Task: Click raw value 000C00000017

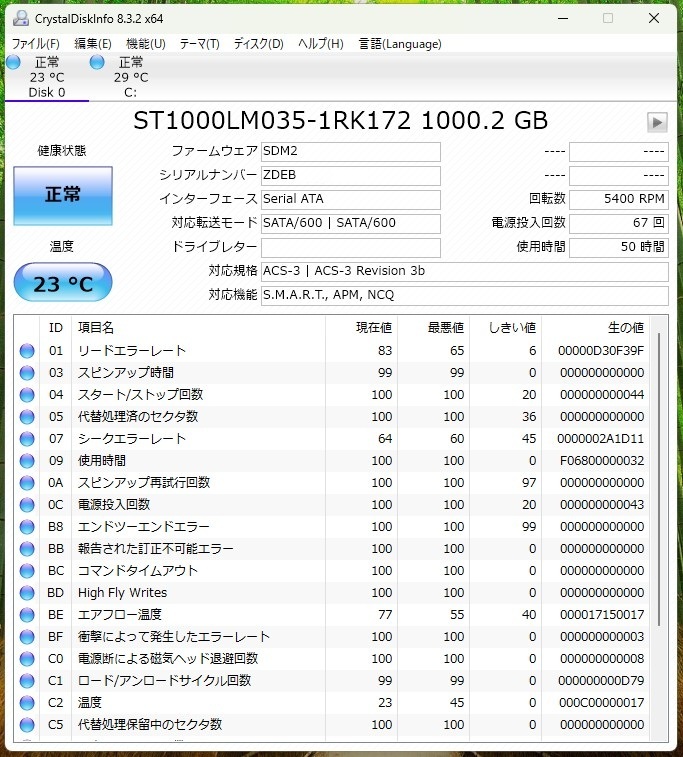Action: pos(601,703)
